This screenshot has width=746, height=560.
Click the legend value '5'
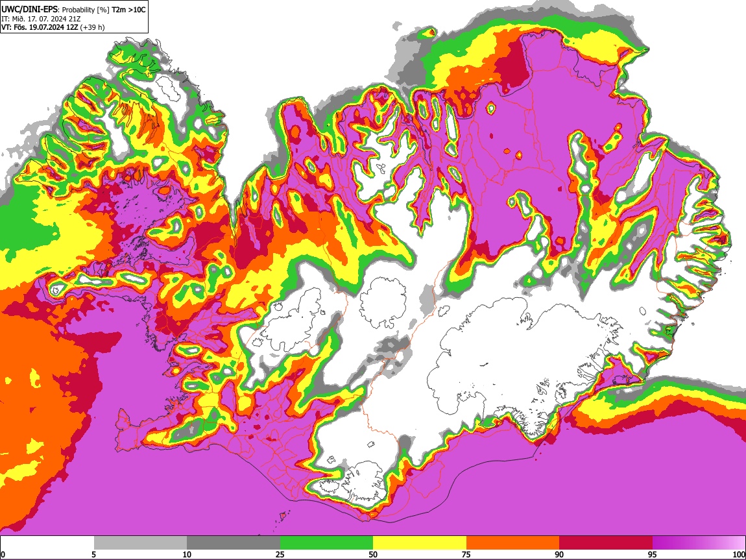coord(93,554)
